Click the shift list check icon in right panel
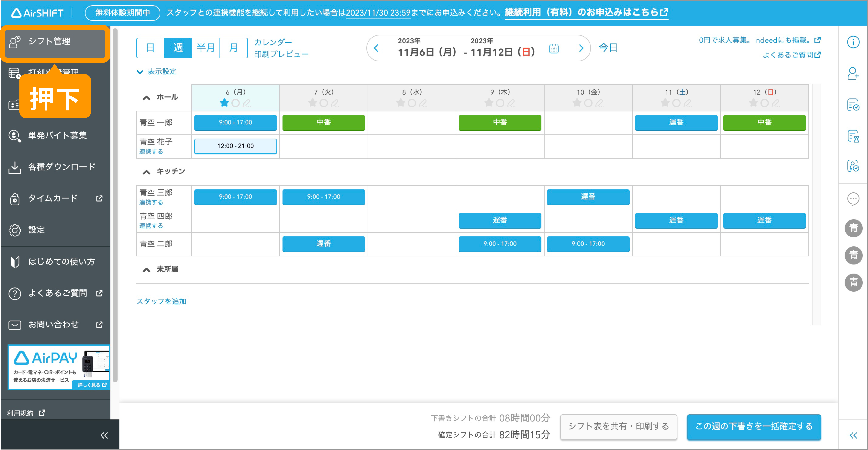This screenshot has height=450, width=868. (853, 105)
